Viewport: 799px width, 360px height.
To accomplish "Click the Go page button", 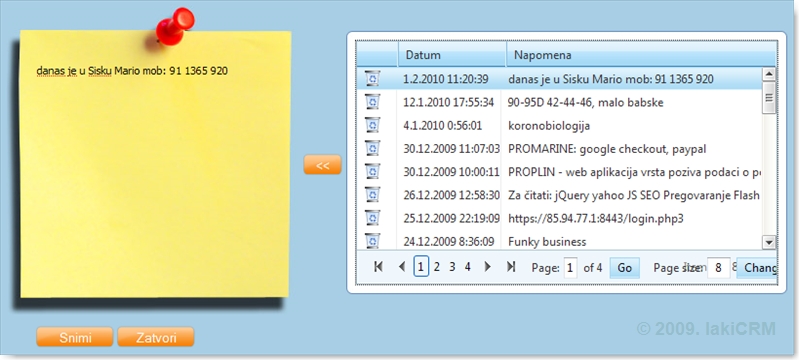I will point(624,268).
